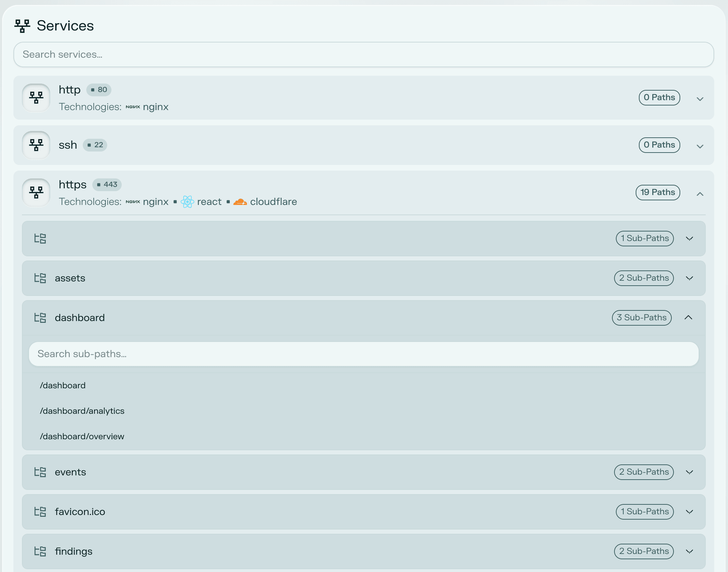
Task: Click the React technology logo
Action: pyautogui.click(x=187, y=202)
